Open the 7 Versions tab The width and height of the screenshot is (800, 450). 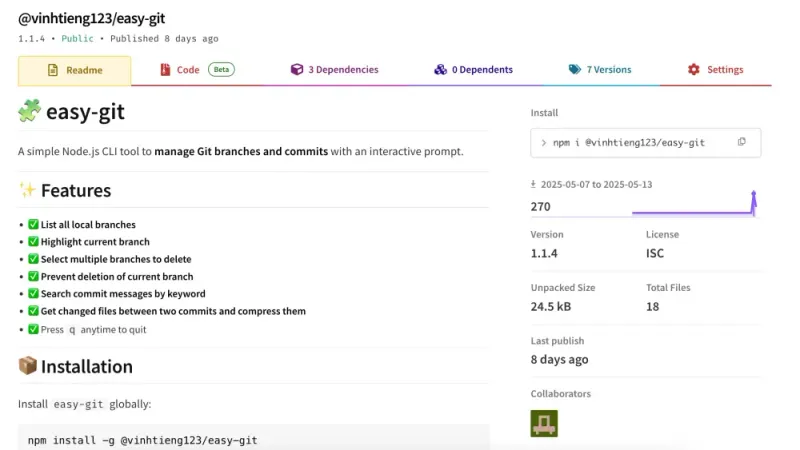(601, 70)
